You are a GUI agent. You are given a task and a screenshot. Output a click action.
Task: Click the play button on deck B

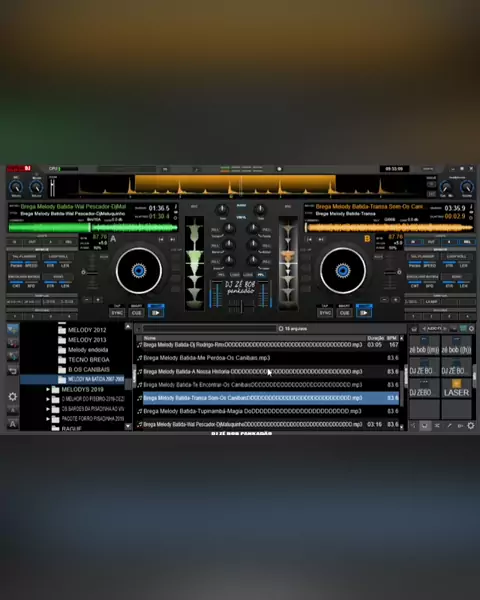364,313
